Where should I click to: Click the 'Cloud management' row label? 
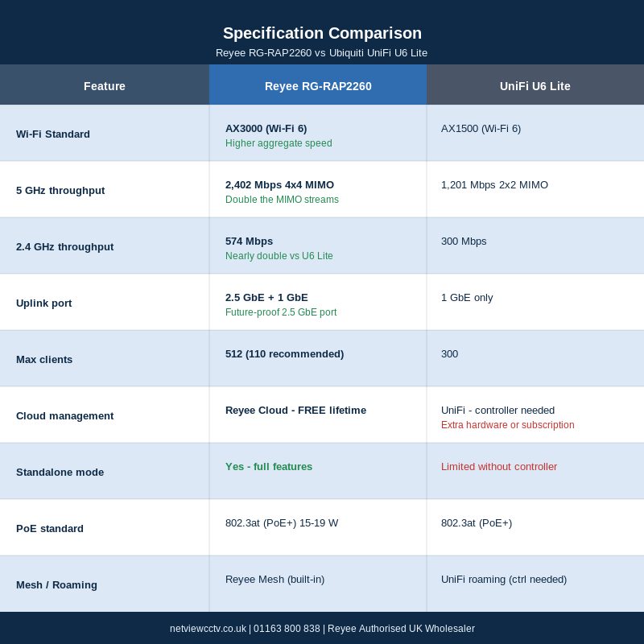pos(65,415)
